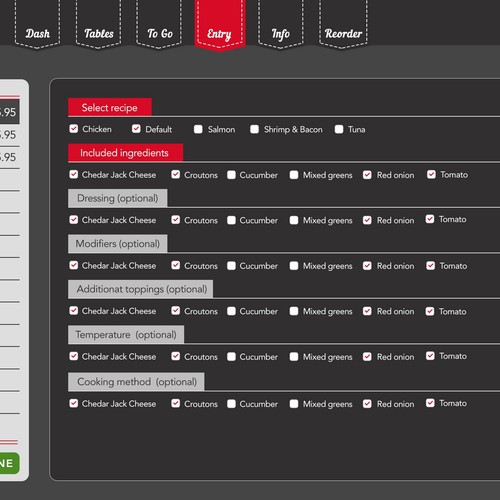Click the Select recipe header
Image resolution: width=500 pixels, height=500 pixels.
pos(110,107)
